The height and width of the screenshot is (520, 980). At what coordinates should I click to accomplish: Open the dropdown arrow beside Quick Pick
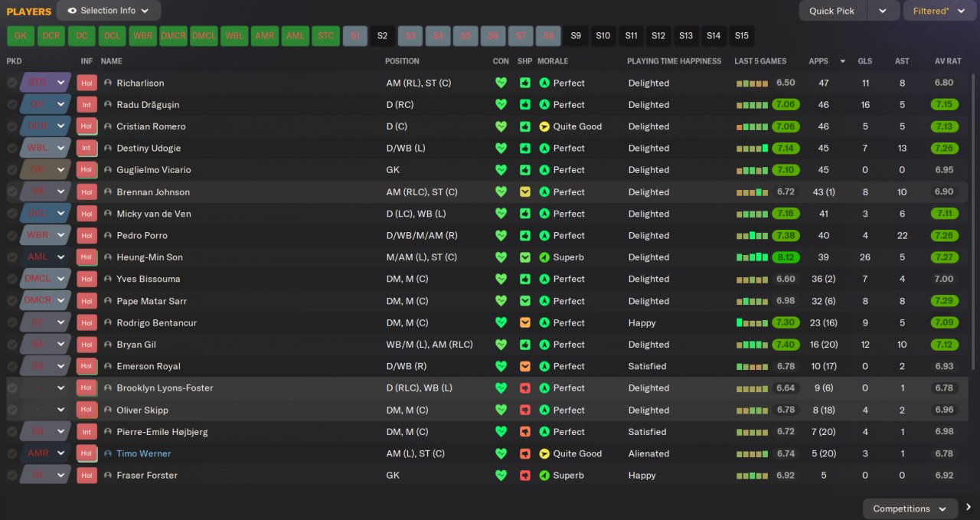coord(883,11)
